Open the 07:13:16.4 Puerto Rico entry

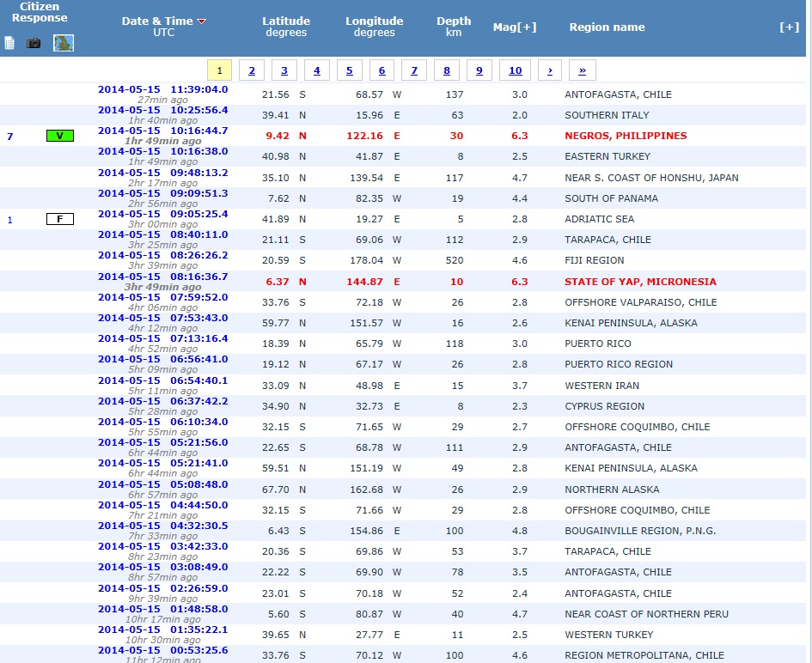[163, 339]
